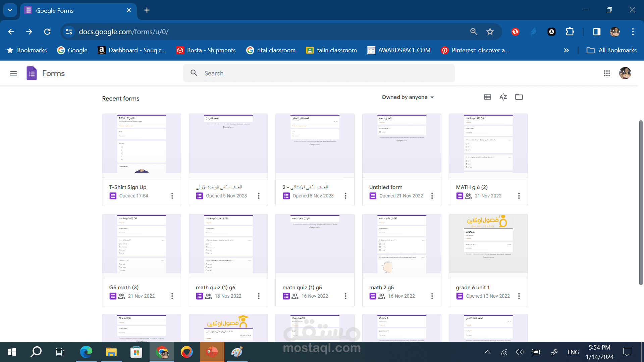The width and height of the screenshot is (644, 362).
Task: Click the ENG language indicator
Action: point(573,352)
